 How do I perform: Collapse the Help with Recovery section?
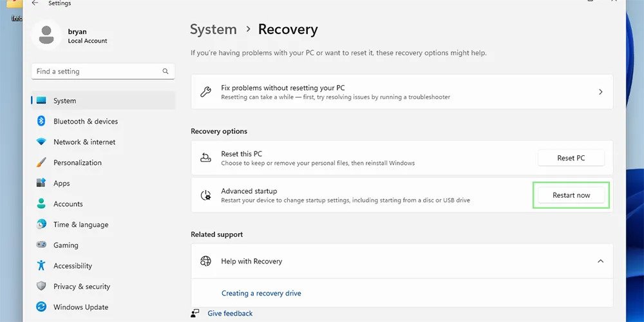click(600, 261)
